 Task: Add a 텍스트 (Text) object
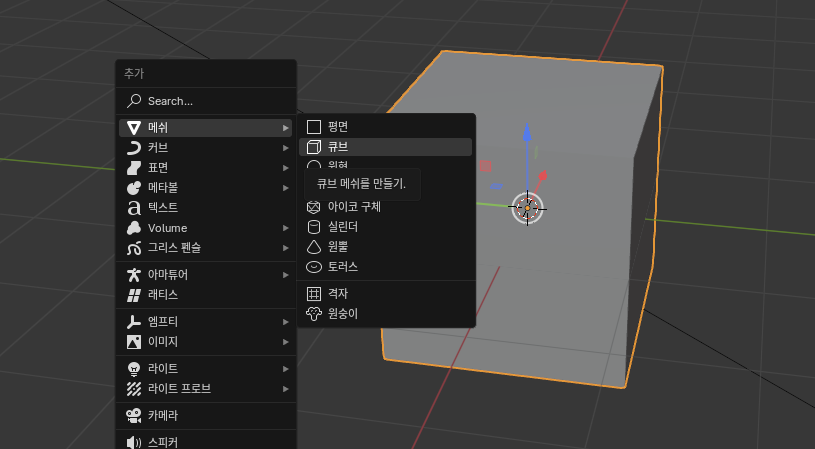point(206,208)
